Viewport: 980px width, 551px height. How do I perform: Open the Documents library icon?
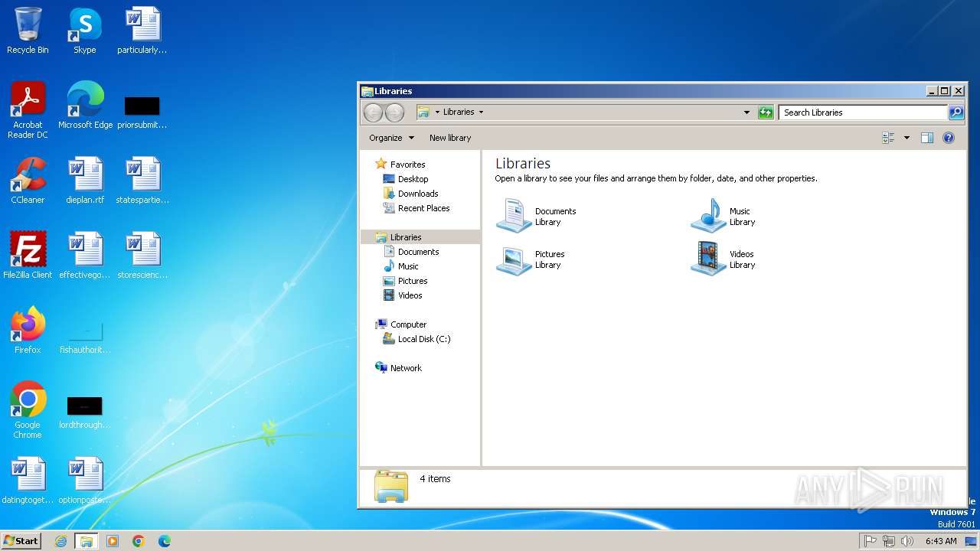click(514, 216)
